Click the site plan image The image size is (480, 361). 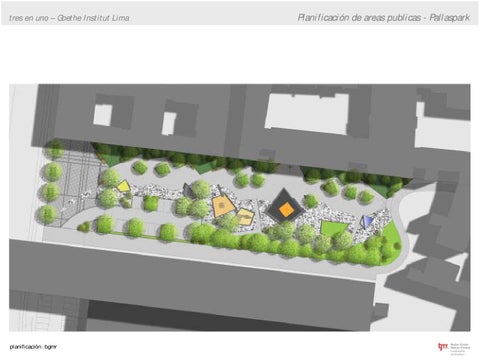coord(240,208)
